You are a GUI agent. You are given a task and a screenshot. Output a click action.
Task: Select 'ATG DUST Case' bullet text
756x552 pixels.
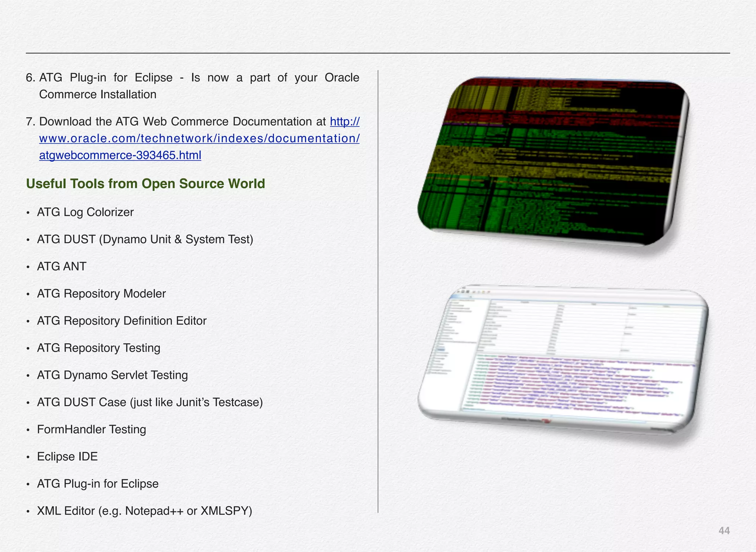point(150,402)
